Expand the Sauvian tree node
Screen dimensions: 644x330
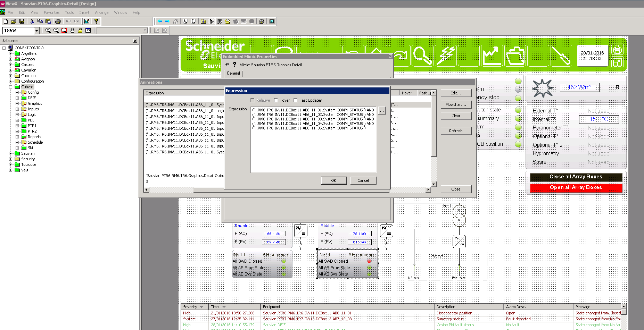[10, 153]
